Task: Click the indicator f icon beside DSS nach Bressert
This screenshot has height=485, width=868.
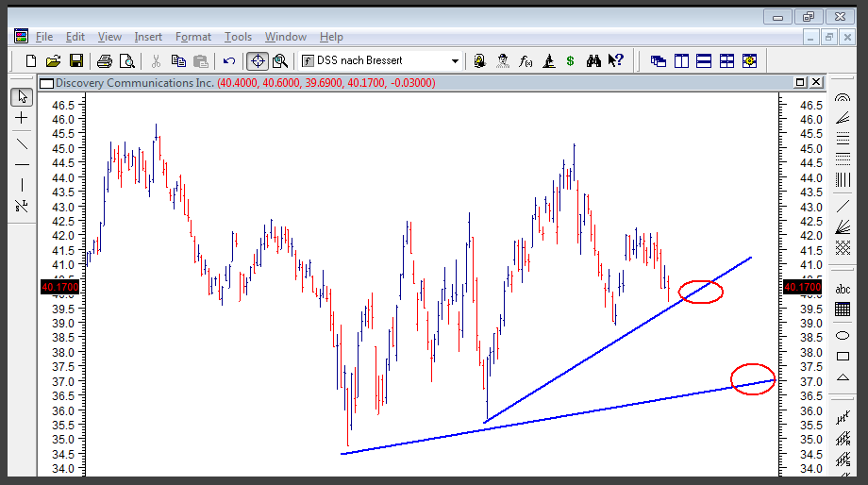Action: pos(309,61)
